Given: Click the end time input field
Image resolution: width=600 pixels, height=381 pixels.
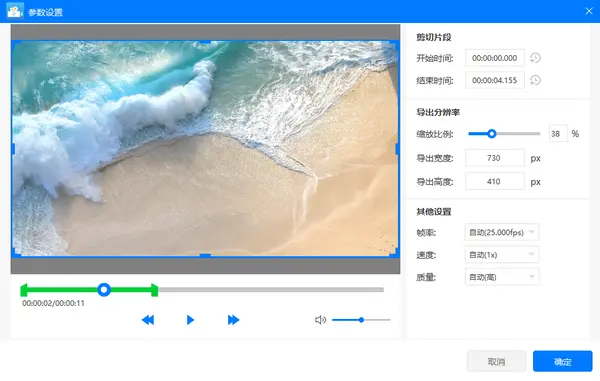Looking at the screenshot, I should (x=495, y=80).
